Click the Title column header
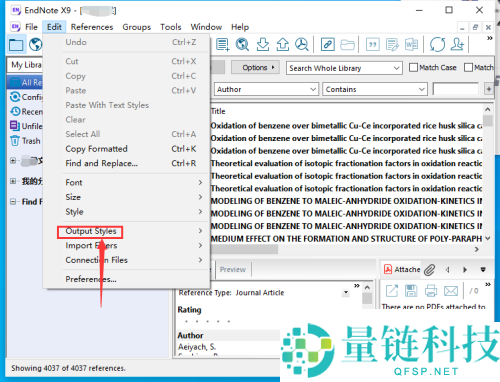Viewport: 500px width, 382px height. click(x=218, y=111)
